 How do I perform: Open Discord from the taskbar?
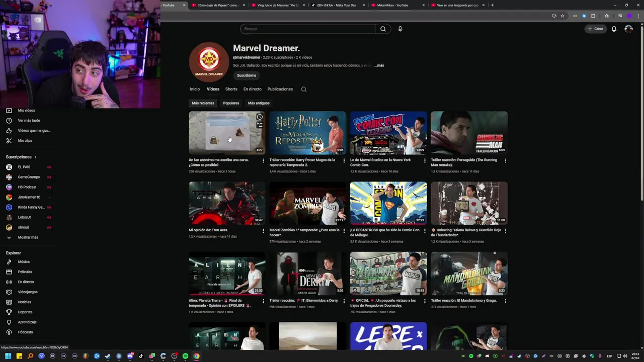point(130,356)
